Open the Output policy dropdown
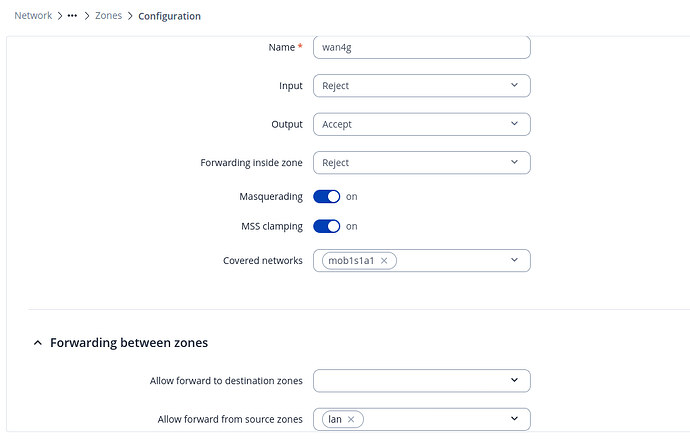 (x=421, y=124)
